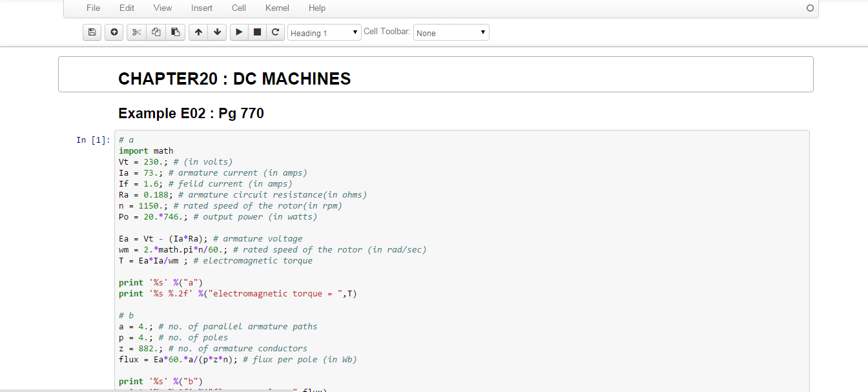Screen dimensions: 868x392
Task: Open the Help menu
Action: (x=317, y=8)
